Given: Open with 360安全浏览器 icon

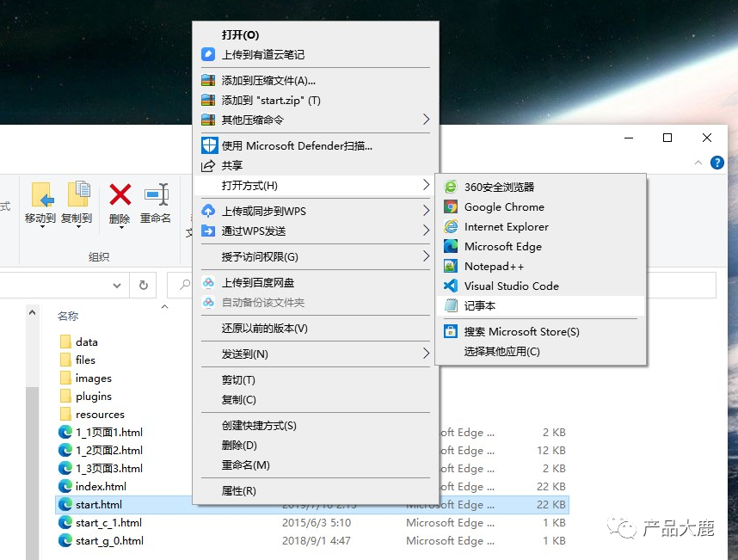Looking at the screenshot, I should coord(451,187).
